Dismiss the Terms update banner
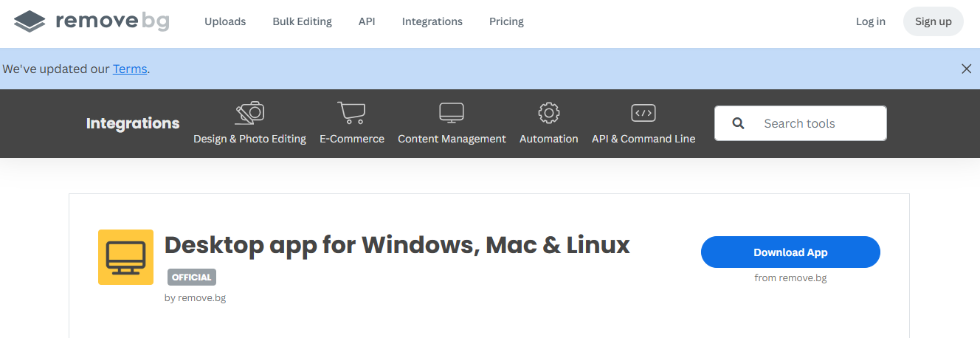Viewport: 980px width, 338px height. pos(966,69)
